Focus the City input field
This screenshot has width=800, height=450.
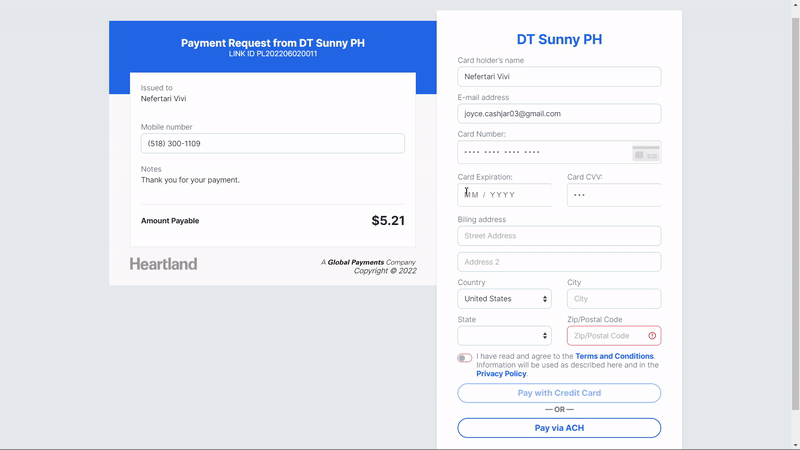point(613,299)
